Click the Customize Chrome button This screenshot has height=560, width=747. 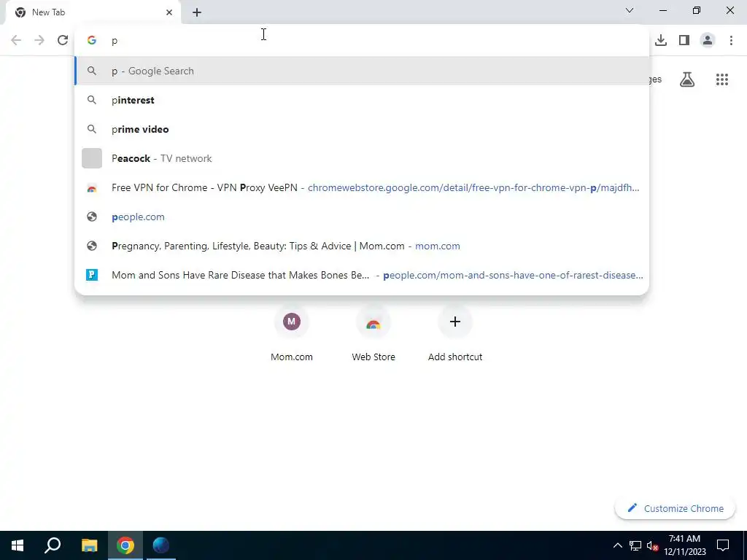[x=675, y=508]
